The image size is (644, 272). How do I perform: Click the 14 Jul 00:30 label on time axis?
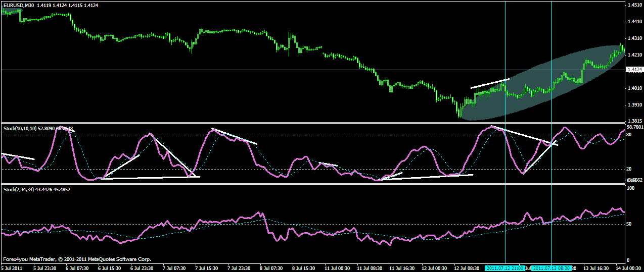pyautogui.click(x=627, y=267)
